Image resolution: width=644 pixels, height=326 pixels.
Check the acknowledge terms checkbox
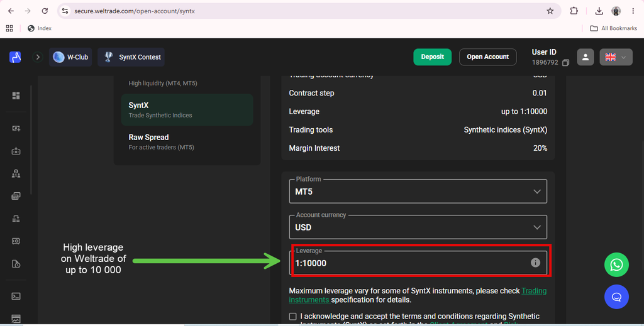[x=292, y=316]
